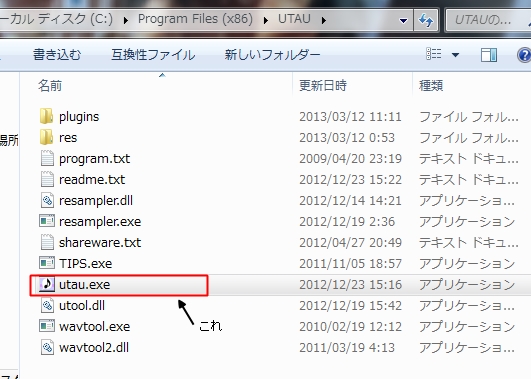Select the file name resampler.exe

[x=100, y=222]
